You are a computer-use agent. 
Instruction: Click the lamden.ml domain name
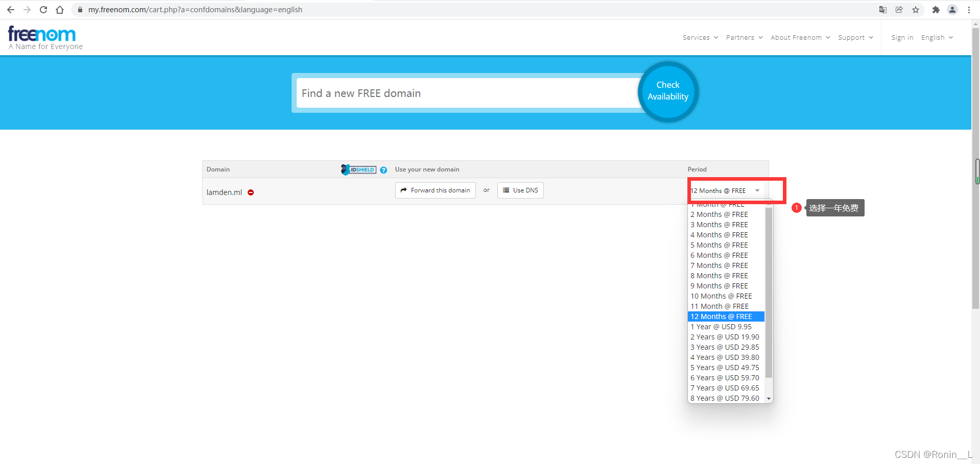tap(224, 192)
